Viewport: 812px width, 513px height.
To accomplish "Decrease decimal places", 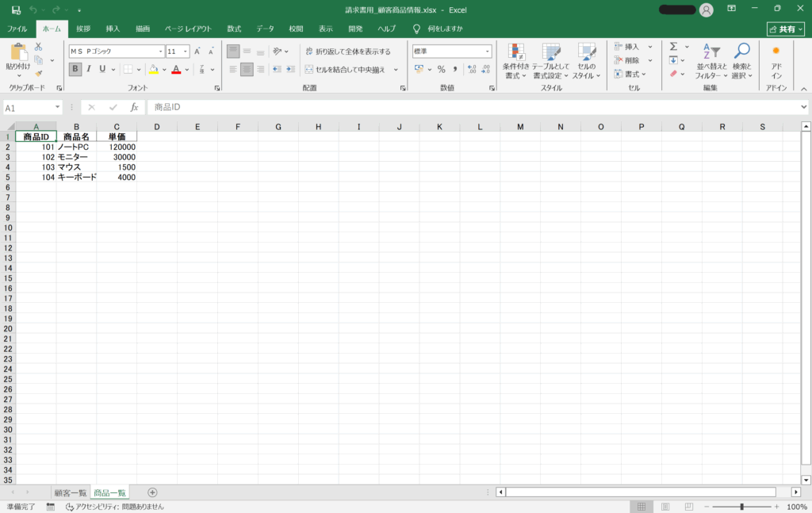I will pos(485,69).
